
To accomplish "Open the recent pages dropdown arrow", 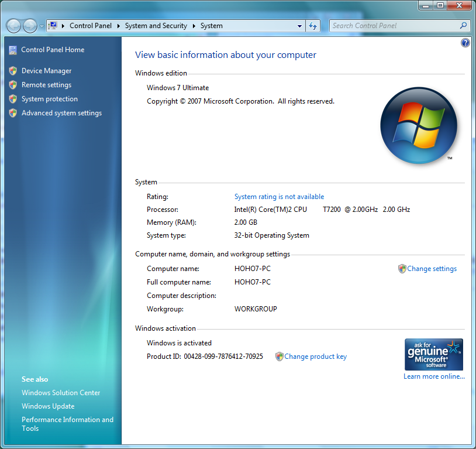I will pos(42,26).
